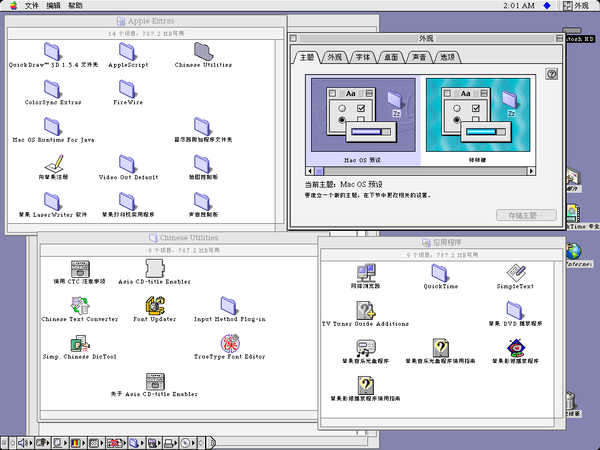This screenshot has width=600, height=450.
Task: Select the 苹果 LaserWriter 软件 folder
Action: click(x=52, y=202)
